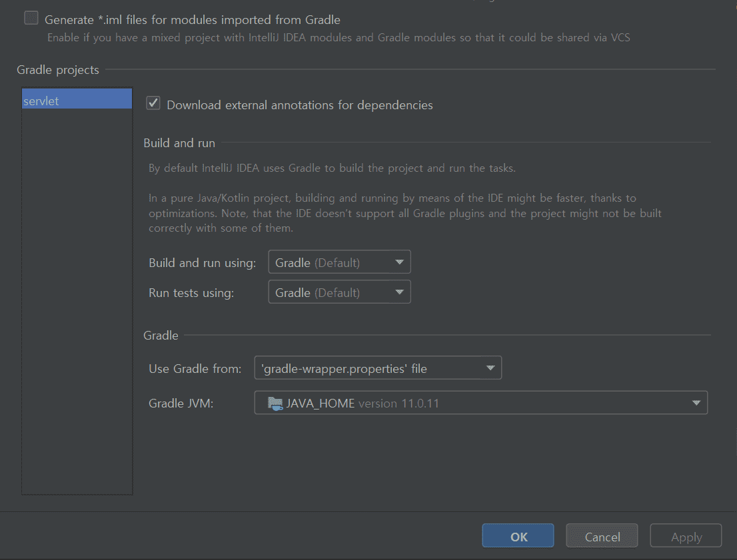Click the 'Build and run using:' label
Image resolution: width=737 pixels, height=560 pixels.
(203, 263)
